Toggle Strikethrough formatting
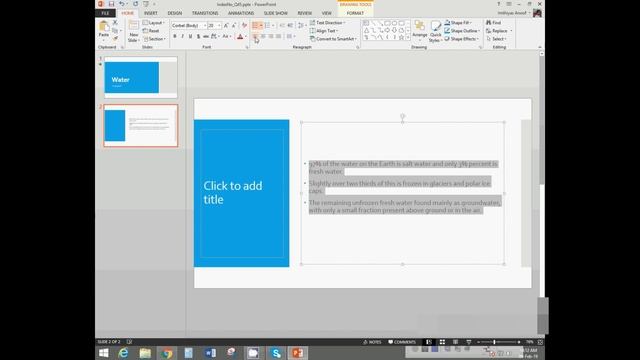The height and width of the screenshot is (360, 640). [x=206, y=36]
